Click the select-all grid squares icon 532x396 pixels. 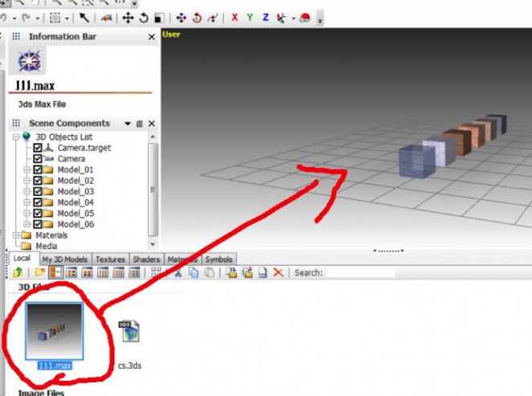[x=156, y=272]
